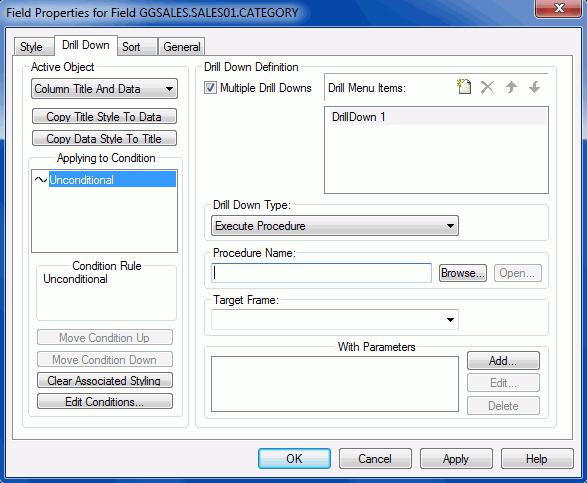Click Copy Title Style To Data
This screenshot has height=483, width=587.
pyautogui.click(x=104, y=116)
